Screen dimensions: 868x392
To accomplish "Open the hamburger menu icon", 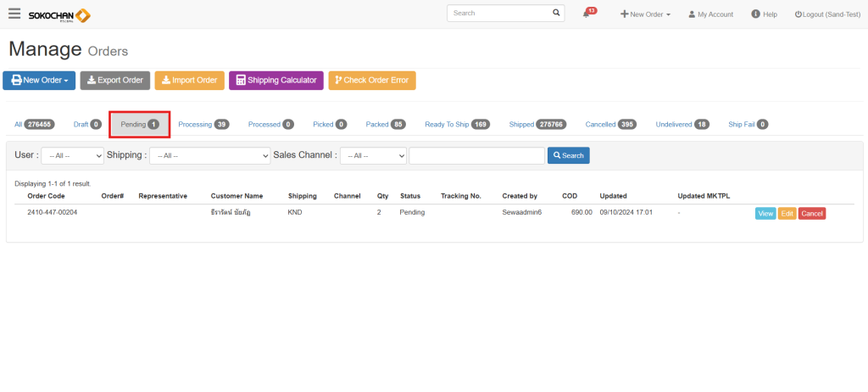I will pyautogui.click(x=14, y=14).
